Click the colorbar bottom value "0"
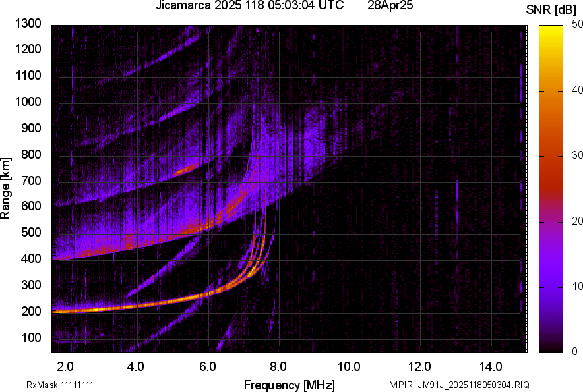 coord(575,351)
